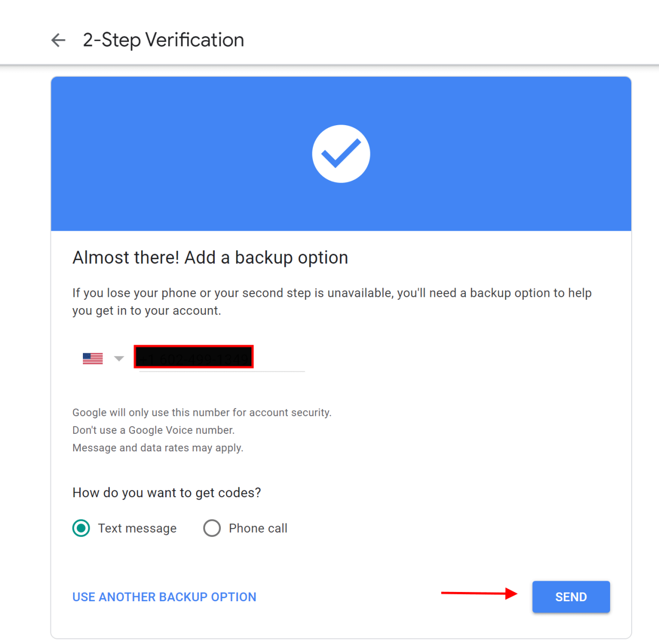Click the blue header banner area
Screen dimensions: 659x644
click(341, 154)
